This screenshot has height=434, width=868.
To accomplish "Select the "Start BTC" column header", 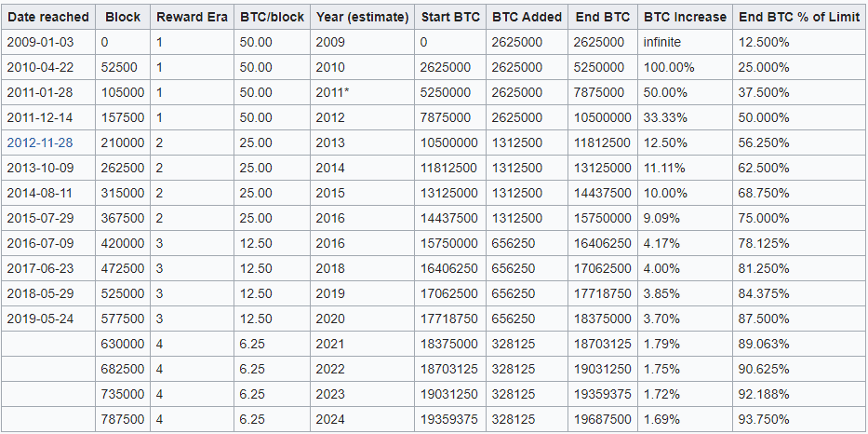I will click(449, 17).
